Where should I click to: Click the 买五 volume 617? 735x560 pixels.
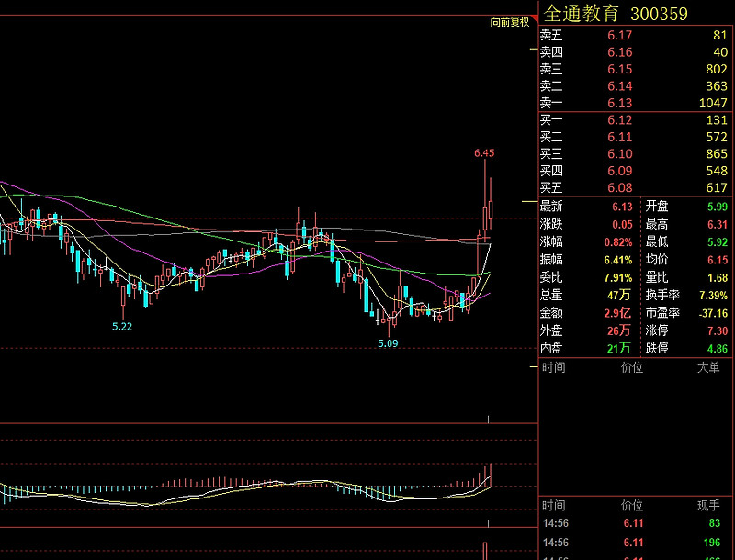pyautogui.click(x=717, y=188)
